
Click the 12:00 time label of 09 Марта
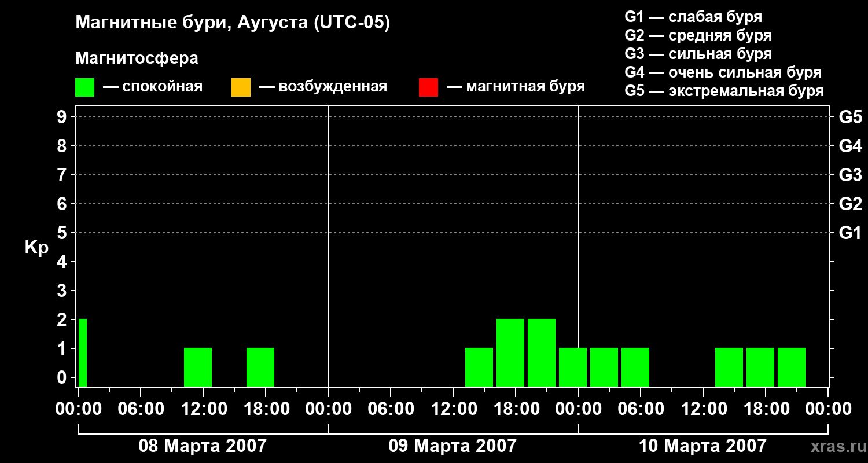[x=453, y=409]
